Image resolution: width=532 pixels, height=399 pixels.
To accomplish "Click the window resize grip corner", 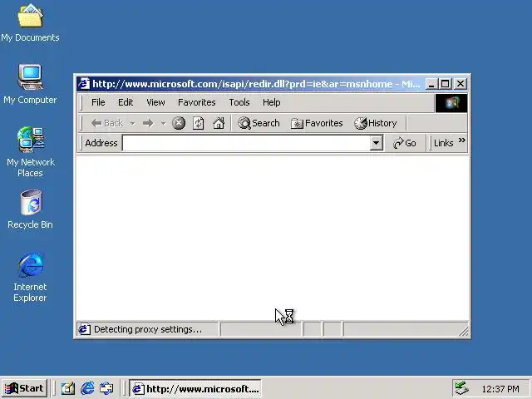I will (x=464, y=331).
